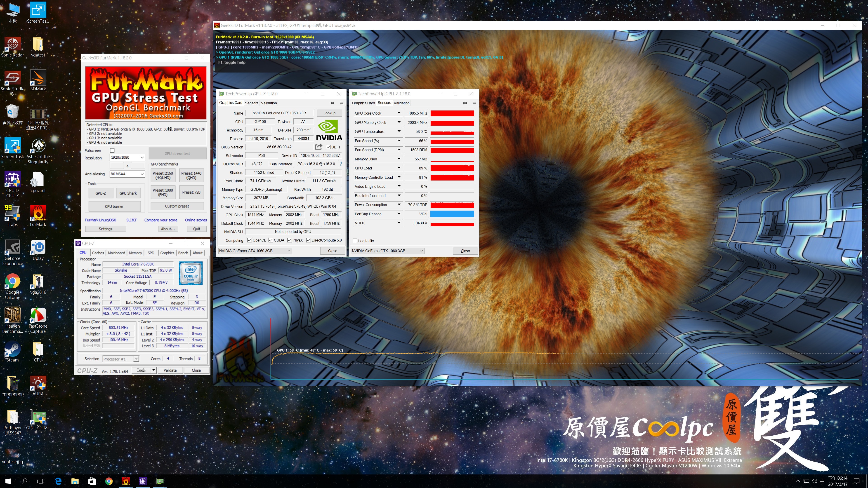Click the GPU Load red sensor graph

[x=452, y=168]
